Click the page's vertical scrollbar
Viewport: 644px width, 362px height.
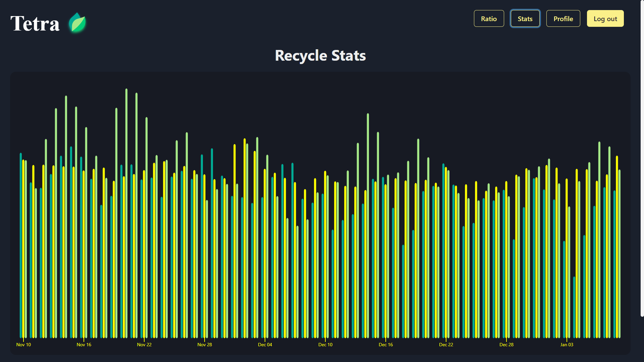point(642,158)
